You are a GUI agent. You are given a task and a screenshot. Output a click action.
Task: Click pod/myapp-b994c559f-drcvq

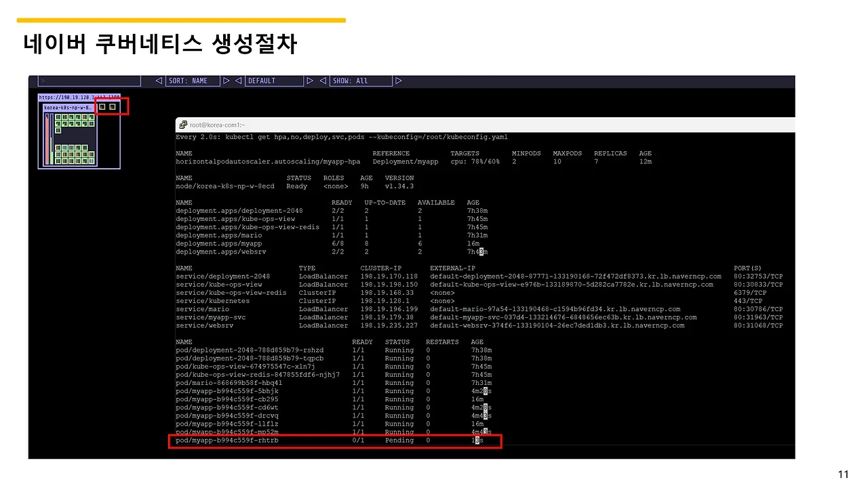click(227, 415)
